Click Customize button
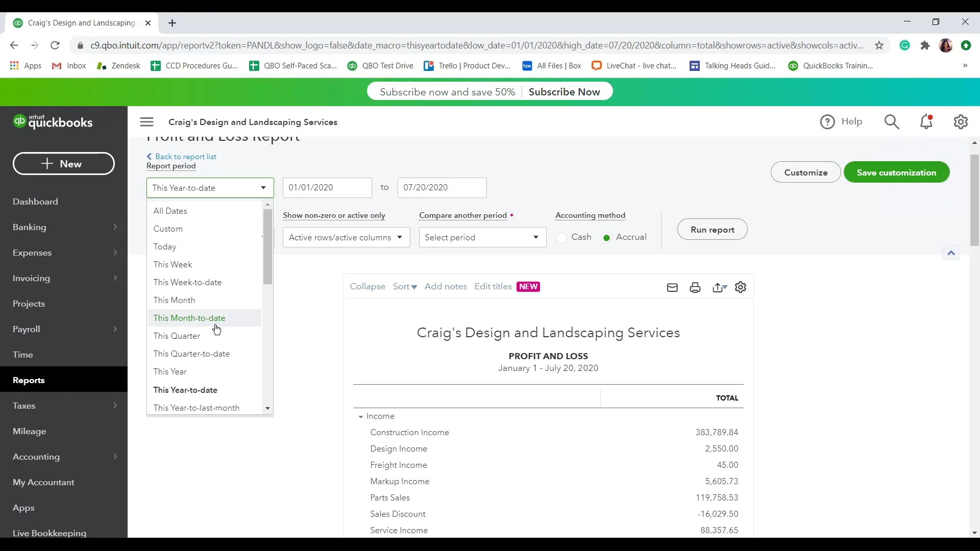This screenshot has width=980, height=551. [x=805, y=172]
